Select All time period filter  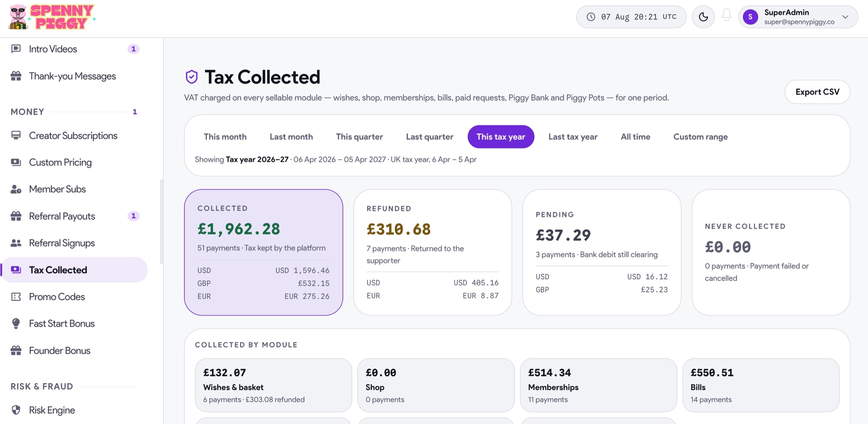pos(635,137)
